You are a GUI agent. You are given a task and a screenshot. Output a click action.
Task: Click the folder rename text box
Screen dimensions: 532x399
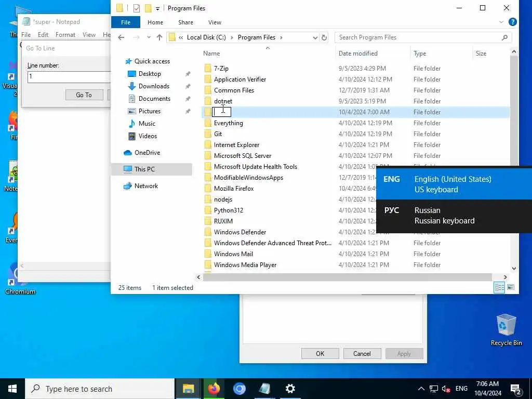pos(221,112)
